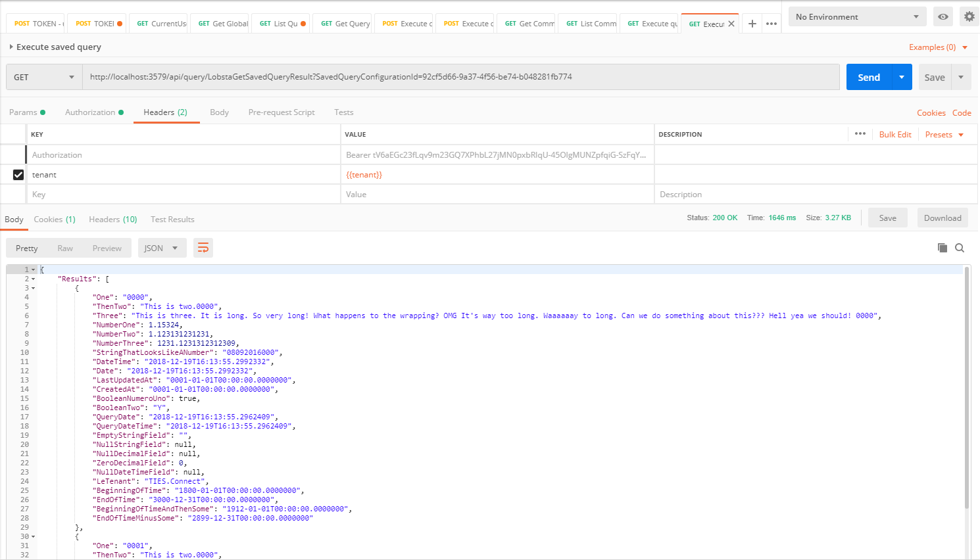Click the Bulk Edit link
This screenshot has height=560, width=980.
point(894,134)
